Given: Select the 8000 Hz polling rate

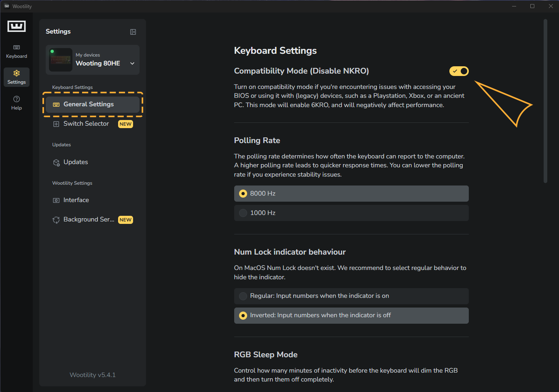Looking at the screenshot, I should point(351,194).
